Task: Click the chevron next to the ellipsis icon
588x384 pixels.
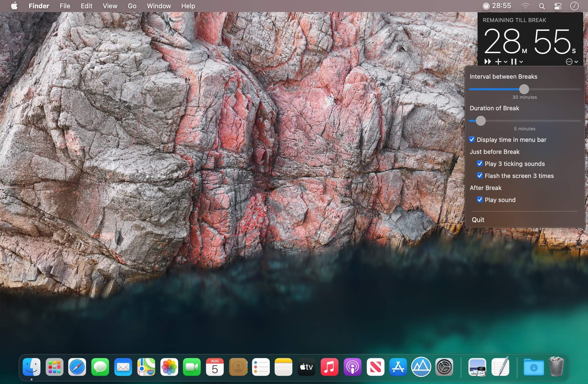Action: pos(576,62)
